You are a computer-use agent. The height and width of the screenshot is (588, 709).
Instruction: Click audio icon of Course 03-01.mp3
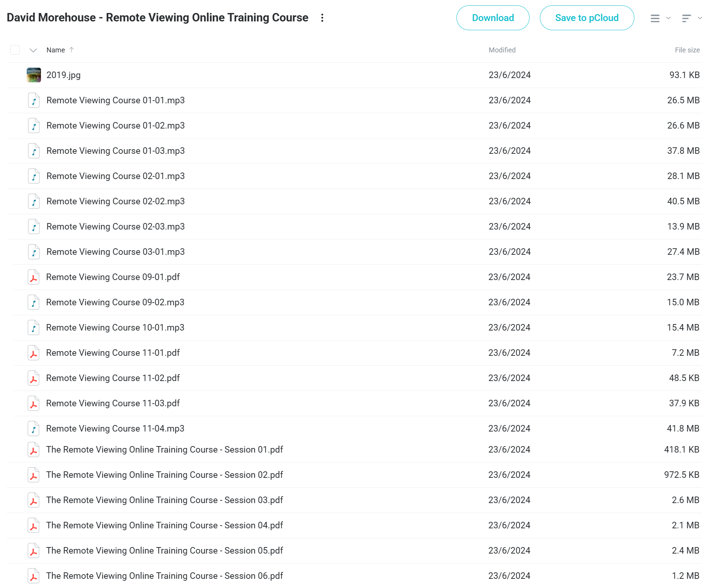point(34,252)
